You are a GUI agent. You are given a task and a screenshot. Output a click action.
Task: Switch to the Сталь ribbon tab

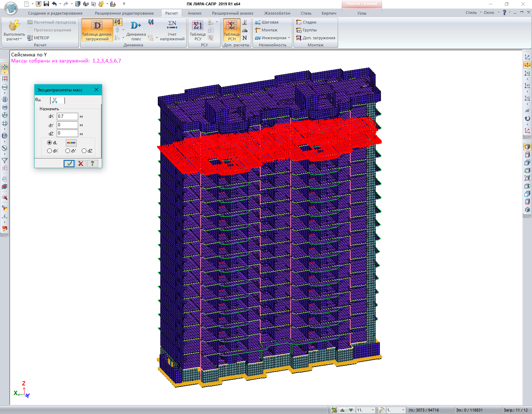306,13
